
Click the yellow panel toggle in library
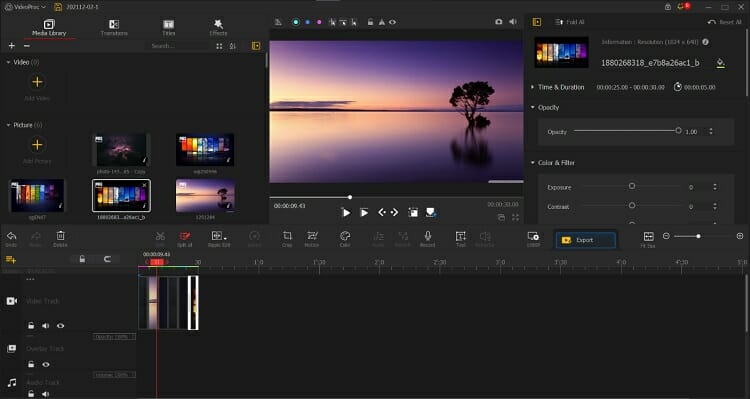256,46
